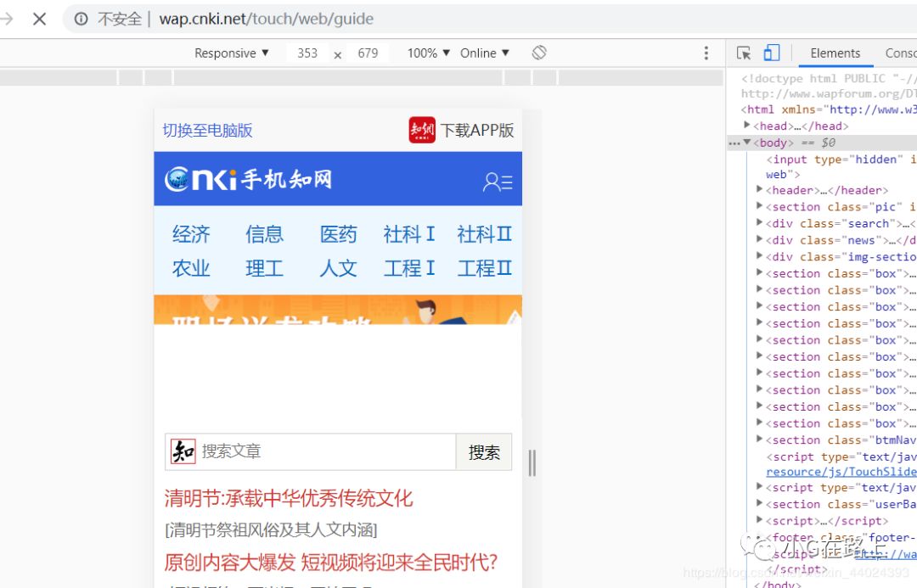Open the 信息 category
The image size is (917, 588).
pyautogui.click(x=264, y=234)
